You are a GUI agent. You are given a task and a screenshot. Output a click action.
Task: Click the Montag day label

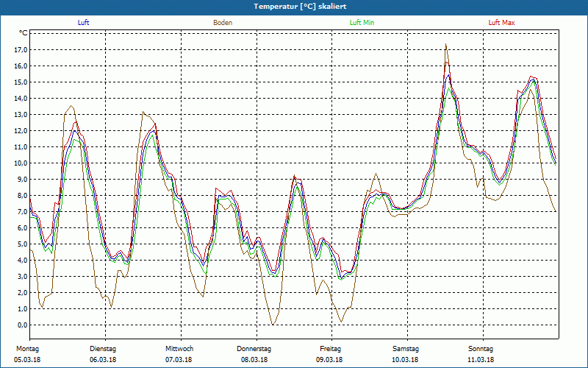(x=27, y=349)
